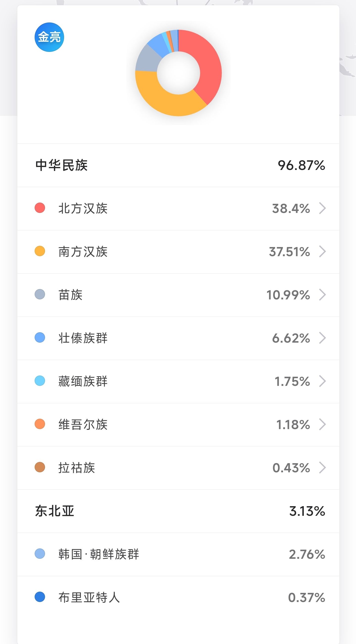Tap the 金亮 profile avatar badge

pyautogui.click(x=49, y=37)
